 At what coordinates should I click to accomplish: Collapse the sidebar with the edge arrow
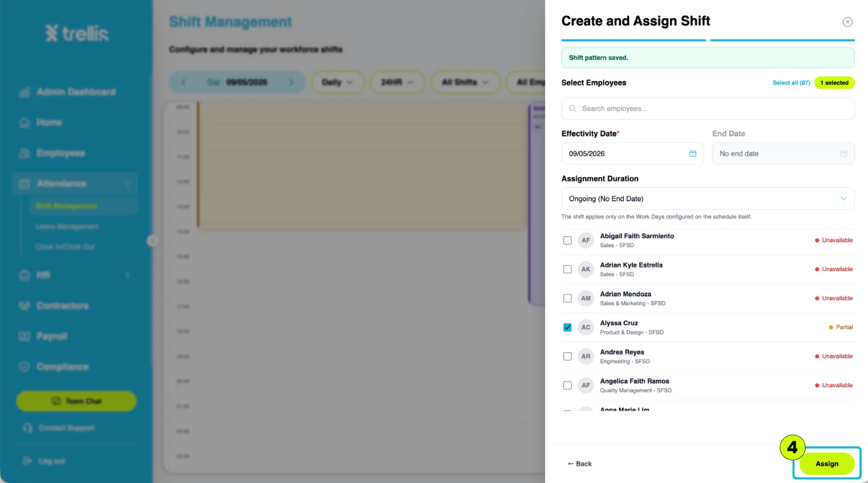tap(152, 241)
